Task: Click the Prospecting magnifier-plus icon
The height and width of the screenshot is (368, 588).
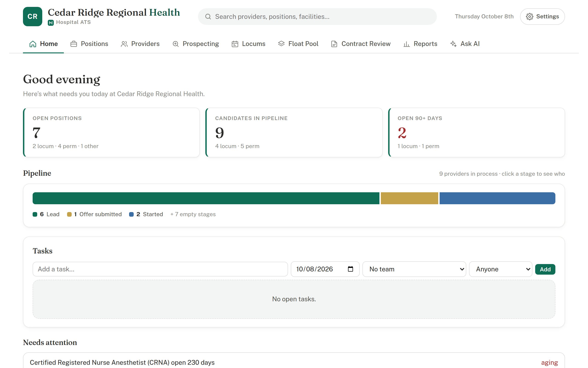Action: pyautogui.click(x=176, y=44)
